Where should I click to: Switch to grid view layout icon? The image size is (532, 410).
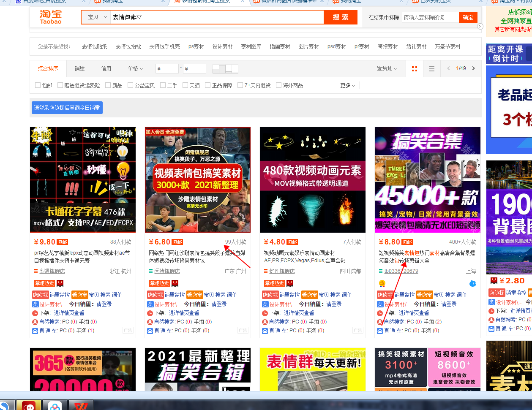[415, 69]
